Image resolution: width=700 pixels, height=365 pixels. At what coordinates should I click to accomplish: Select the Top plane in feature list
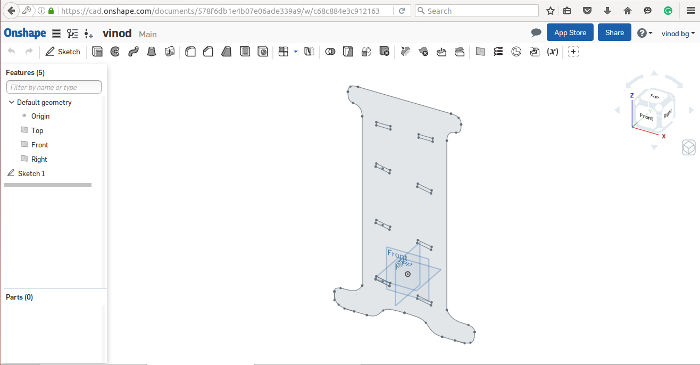pos(37,130)
